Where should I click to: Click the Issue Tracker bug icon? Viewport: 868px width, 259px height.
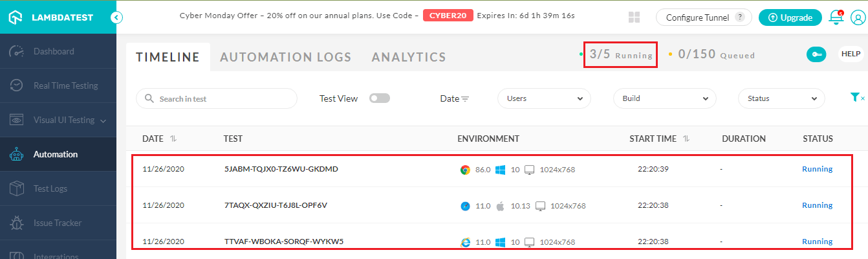17,223
